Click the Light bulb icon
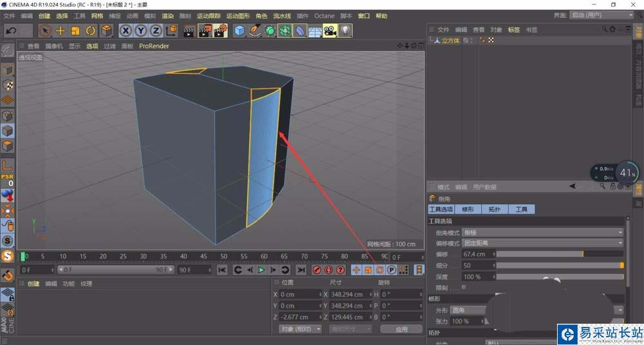The image size is (644, 345). (x=346, y=30)
